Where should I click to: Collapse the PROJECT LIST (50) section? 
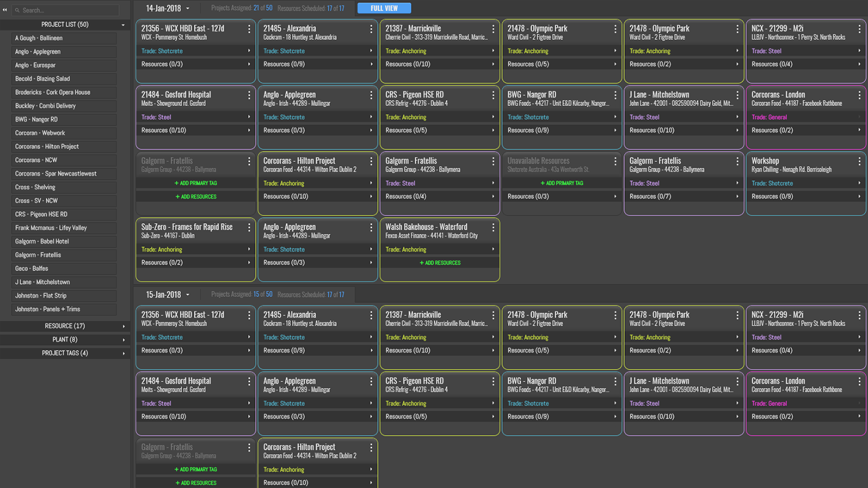click(123, 25)
